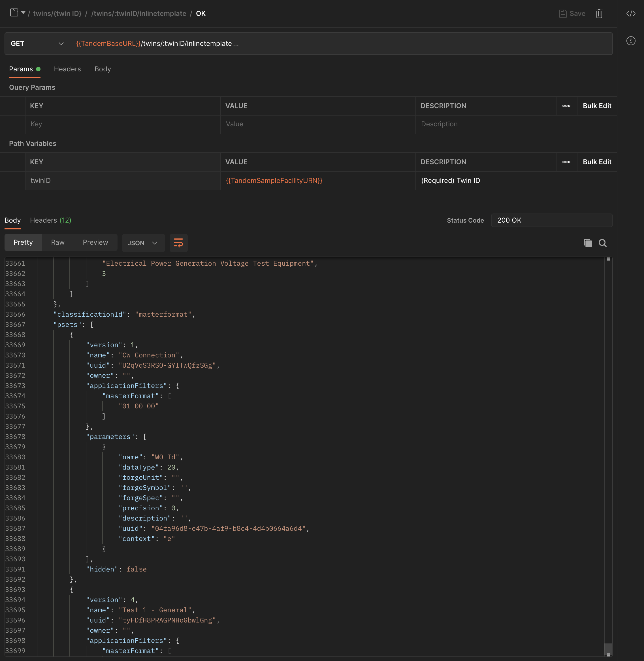Viewport: 644px width, 661px height.
Task: Select the Preview view
Action: tap(95, 242)
